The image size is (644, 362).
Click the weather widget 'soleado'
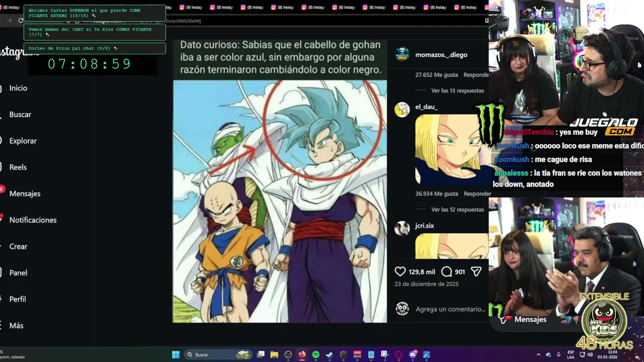coord(13,355)
